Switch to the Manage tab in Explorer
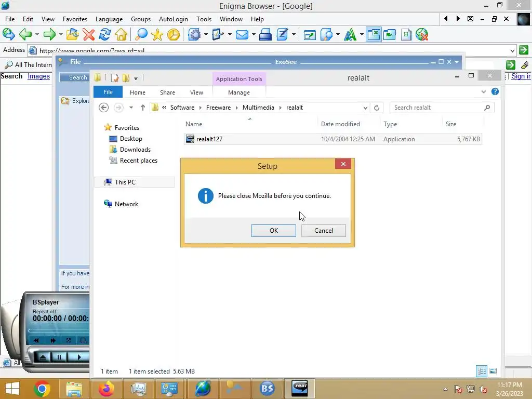532x399 pixels. [x=239, y=92]
